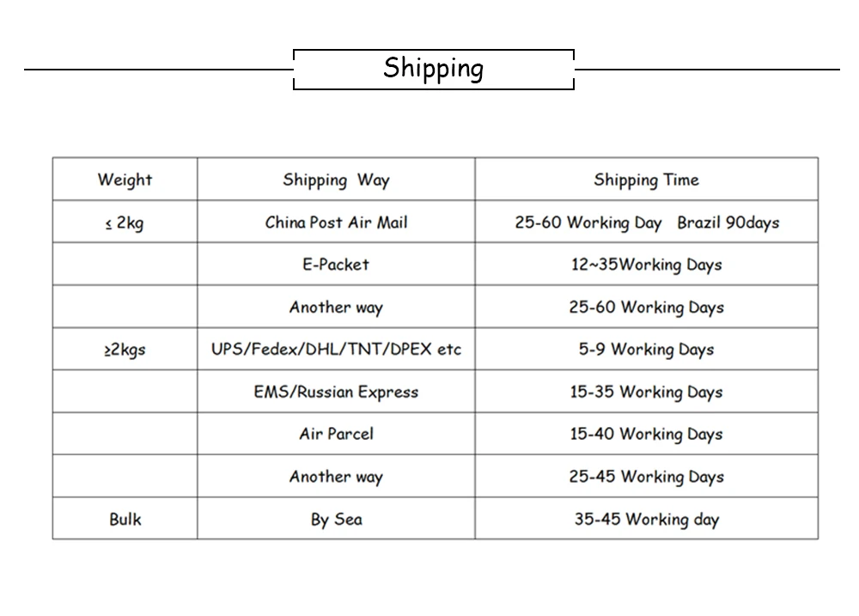Click the 35-45 Working day cell
The height and width of the screenshot is (616, 859).
646,519
